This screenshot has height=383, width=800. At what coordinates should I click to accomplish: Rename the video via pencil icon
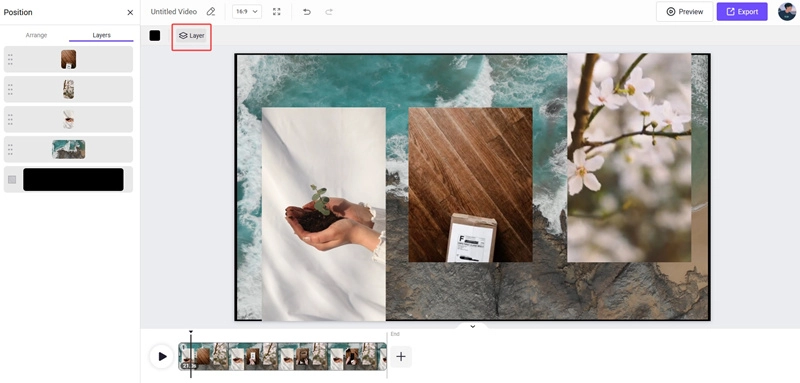pyautogui.click(x=211, y=12)
